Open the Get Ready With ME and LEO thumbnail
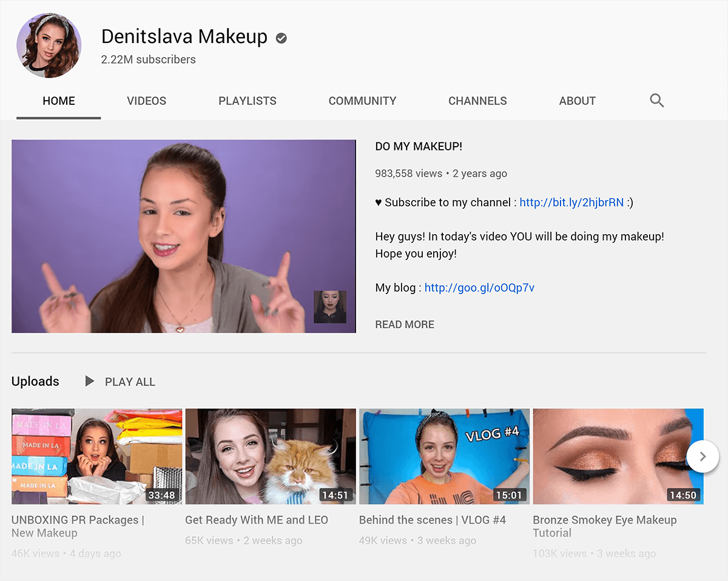 coord(271,457)
